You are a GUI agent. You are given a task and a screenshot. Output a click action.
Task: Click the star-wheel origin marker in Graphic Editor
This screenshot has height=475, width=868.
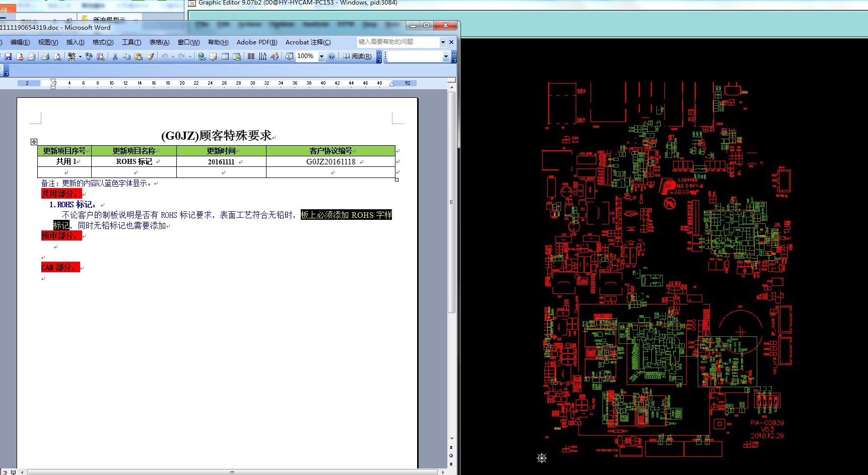(542, 458)
